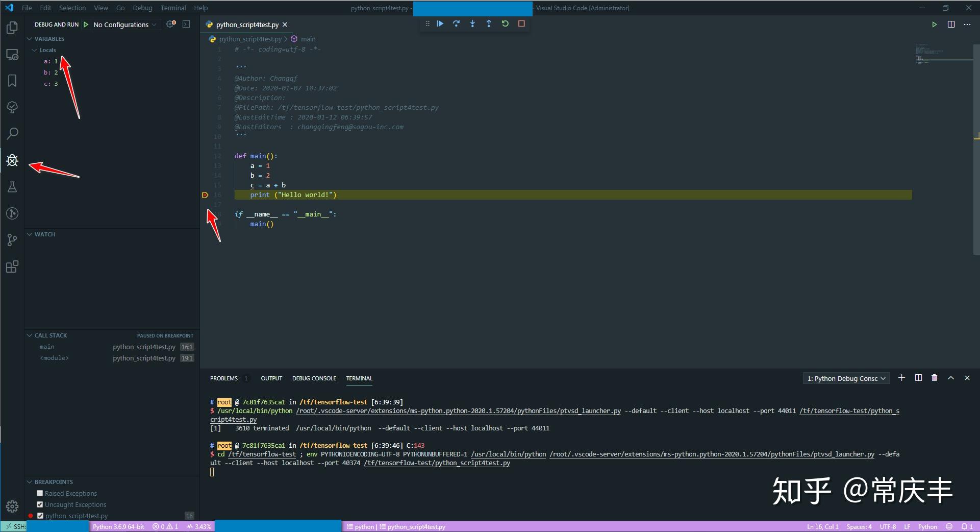Open the Source Control view

point(12,240)
